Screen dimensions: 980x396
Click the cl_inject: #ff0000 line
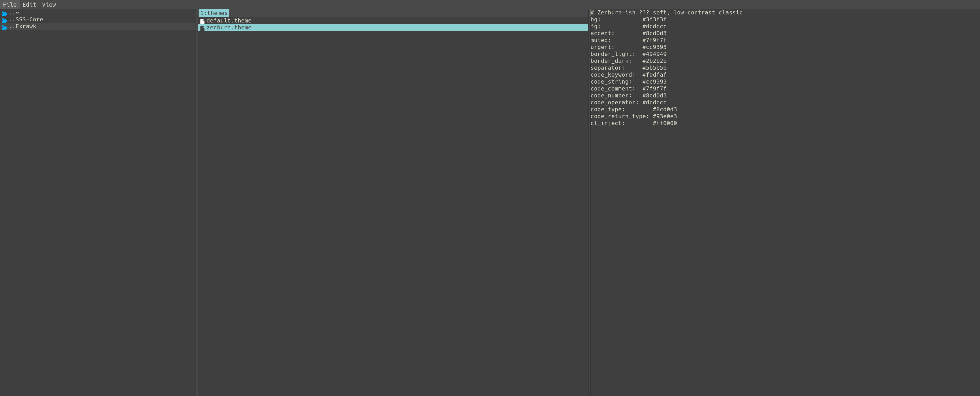634,123
